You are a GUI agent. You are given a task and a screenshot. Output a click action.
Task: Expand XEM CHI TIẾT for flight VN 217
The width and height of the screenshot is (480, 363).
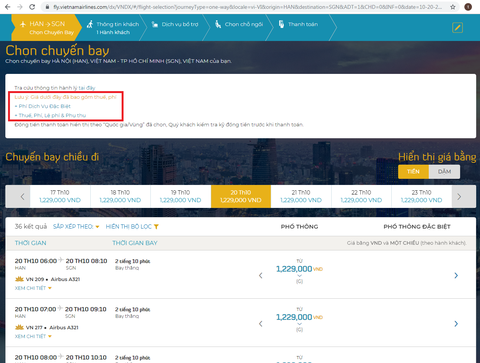(33, 336)
